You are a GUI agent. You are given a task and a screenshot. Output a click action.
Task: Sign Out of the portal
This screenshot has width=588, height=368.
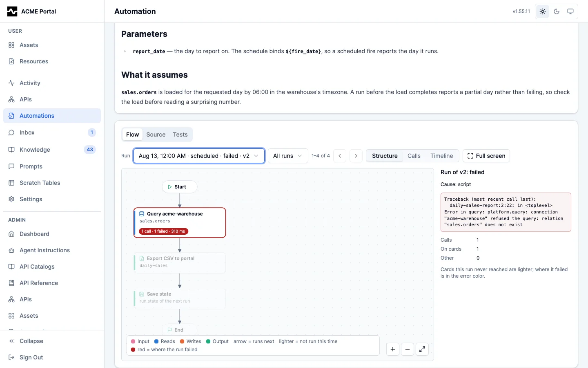(52, 357)
